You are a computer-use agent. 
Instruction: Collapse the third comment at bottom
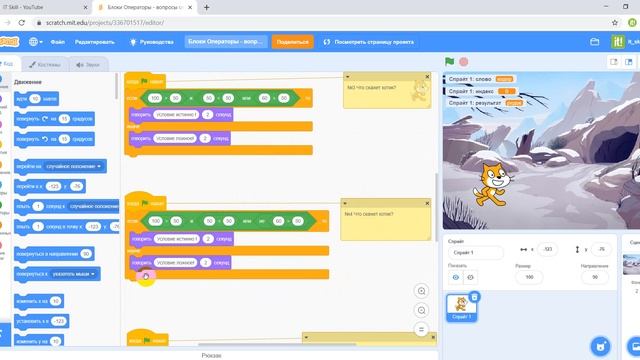click(307, 337)
